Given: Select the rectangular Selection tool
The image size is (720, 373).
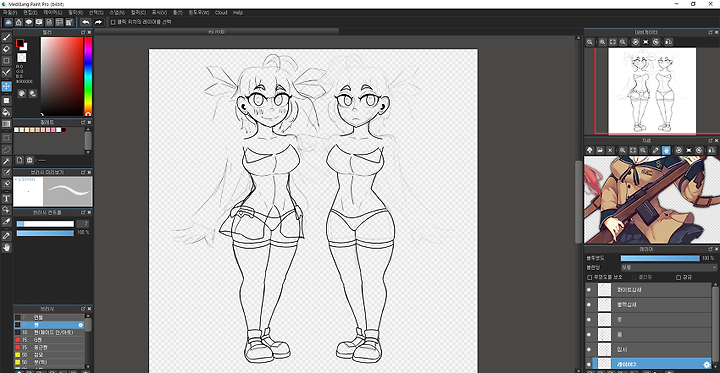Looking at the screenshot, I should click(x=6, y=137).
